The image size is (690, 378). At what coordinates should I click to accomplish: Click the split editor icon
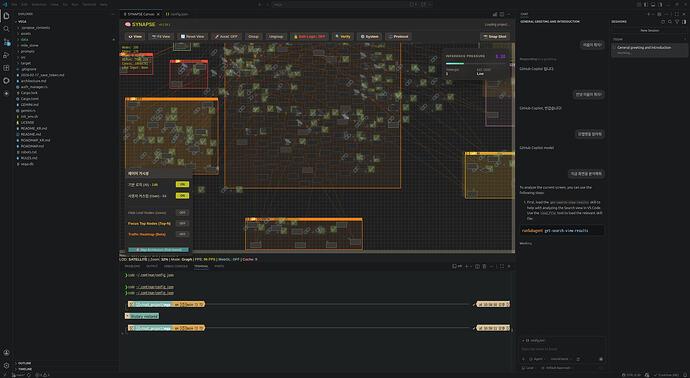click(502, 14)
